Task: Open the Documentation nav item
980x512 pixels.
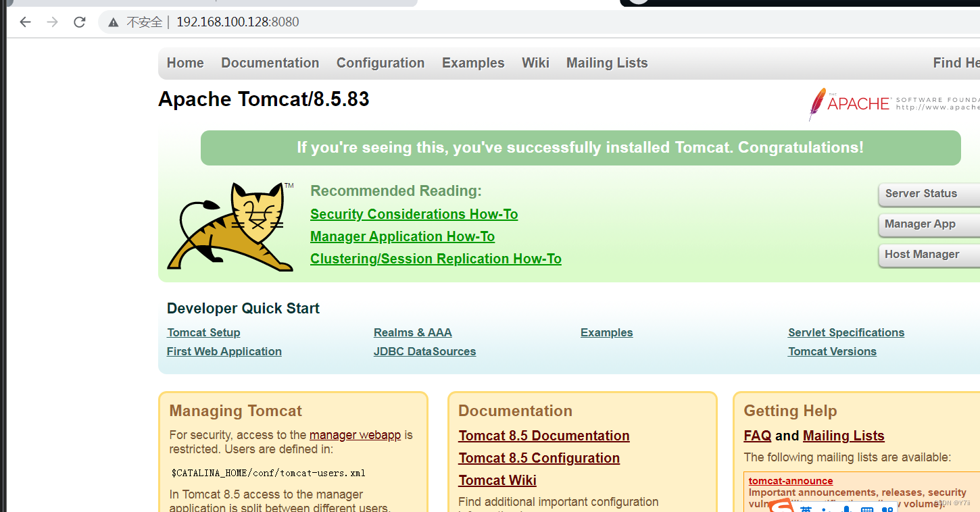Action: point(270,63)
